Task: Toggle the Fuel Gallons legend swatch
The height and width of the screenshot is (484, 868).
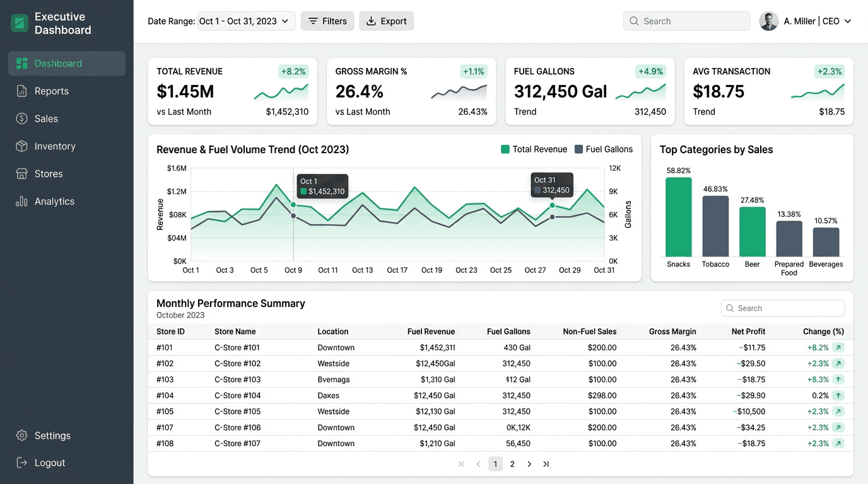Action: 579,149
